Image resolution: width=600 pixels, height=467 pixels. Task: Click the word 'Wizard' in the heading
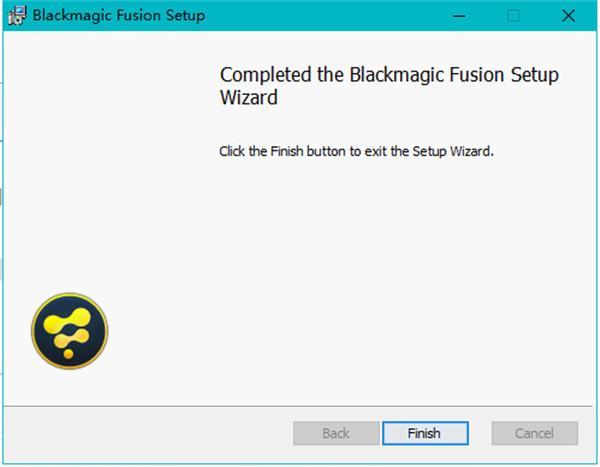[249, 97]
